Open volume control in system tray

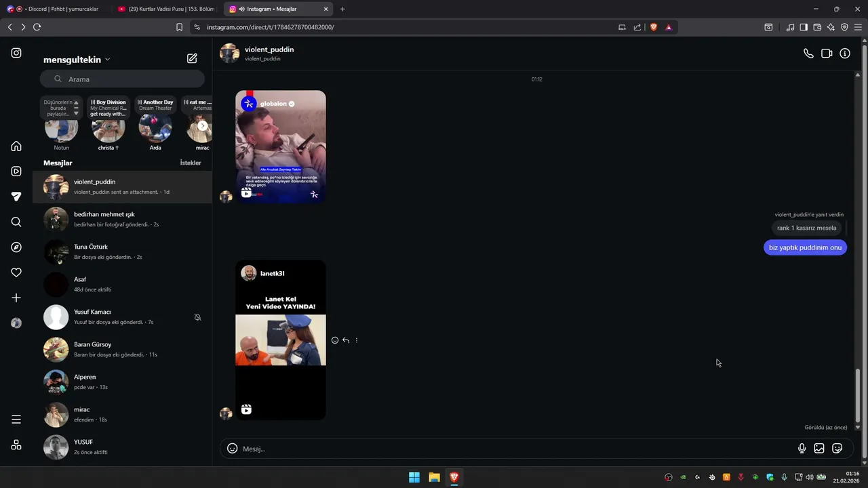click(x=809, y=477)
